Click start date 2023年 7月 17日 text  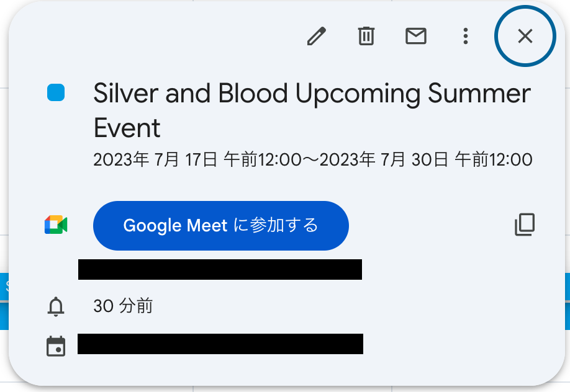pyautogui.click(x=155, y=160)
